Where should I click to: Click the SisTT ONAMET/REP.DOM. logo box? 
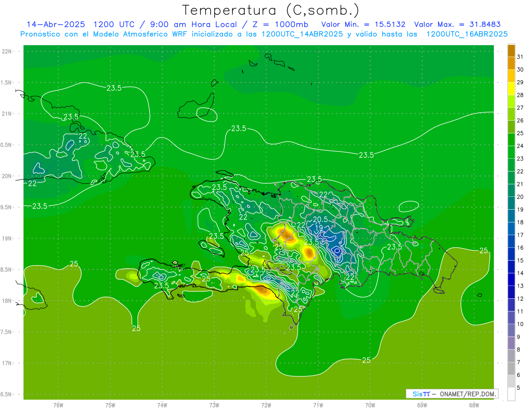pos(452,394)
